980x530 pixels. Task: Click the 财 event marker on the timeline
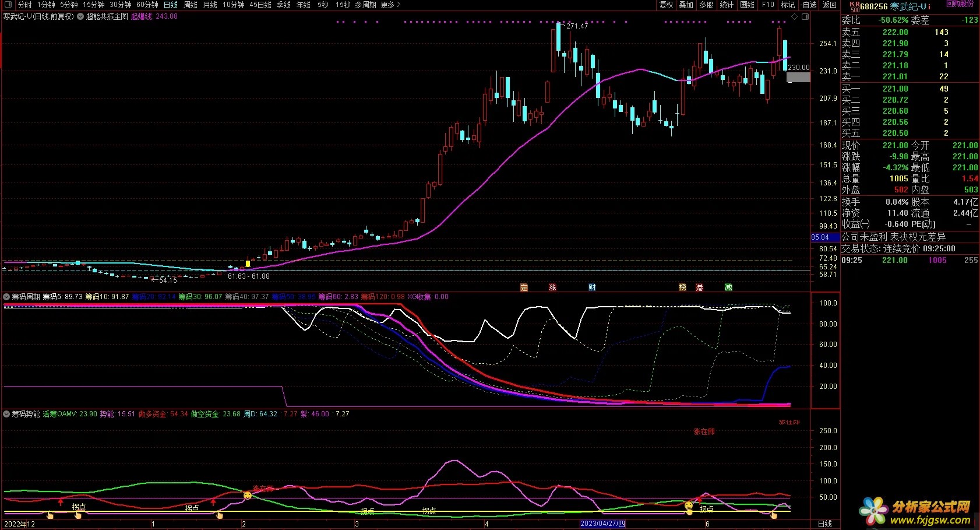tap(592, 287)
